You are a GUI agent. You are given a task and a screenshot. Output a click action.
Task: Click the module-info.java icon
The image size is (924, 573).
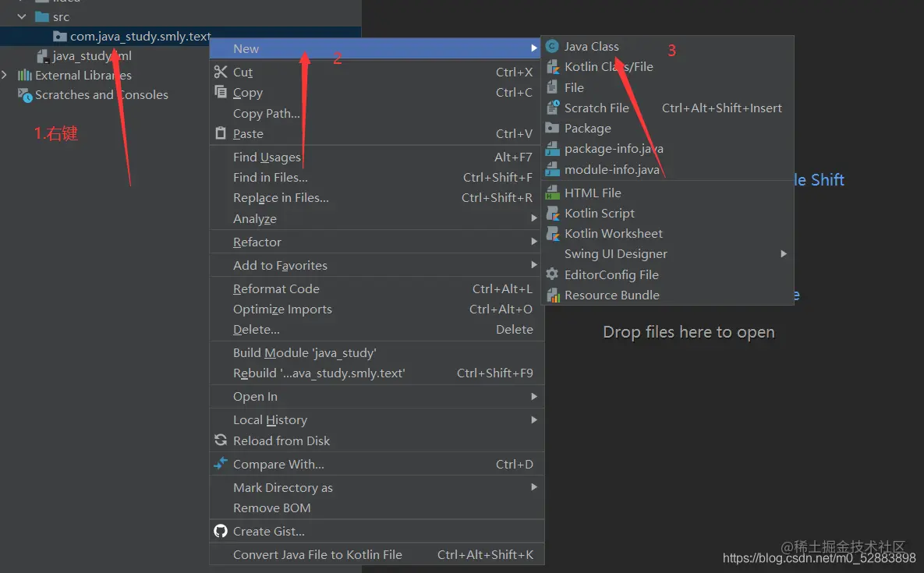point(552,169)
